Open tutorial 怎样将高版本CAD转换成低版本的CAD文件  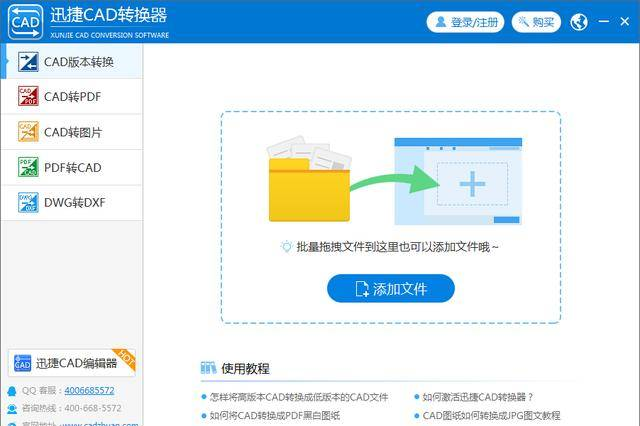[x=299, y=397]
